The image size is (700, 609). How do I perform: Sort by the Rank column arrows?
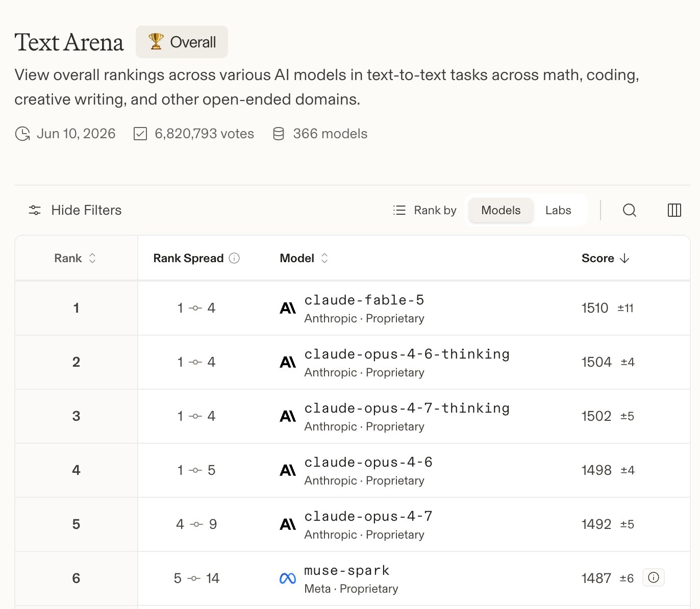click(x=92, y=258)
